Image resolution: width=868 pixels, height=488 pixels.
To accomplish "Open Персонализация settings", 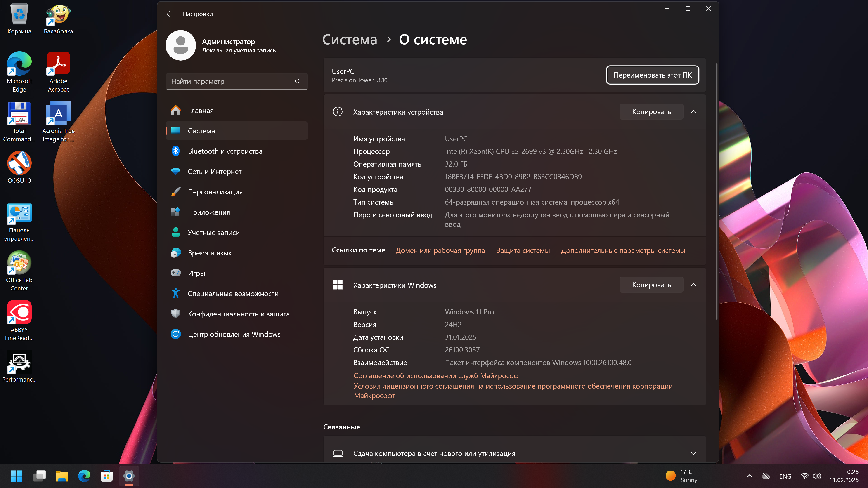I will click(x=237, y=192).
